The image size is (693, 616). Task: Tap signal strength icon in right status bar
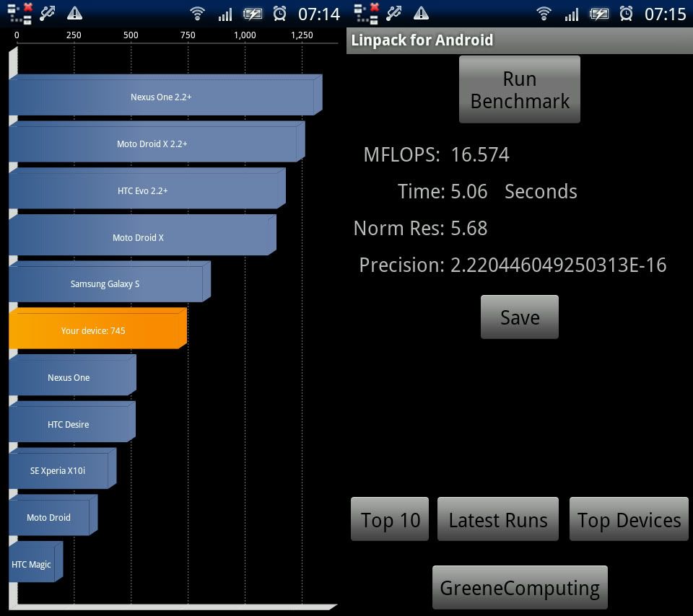click(572, 14)
